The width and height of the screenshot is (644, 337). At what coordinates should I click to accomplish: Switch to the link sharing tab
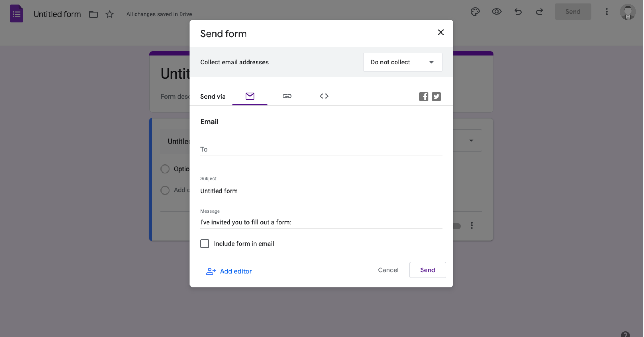point(287,96)
